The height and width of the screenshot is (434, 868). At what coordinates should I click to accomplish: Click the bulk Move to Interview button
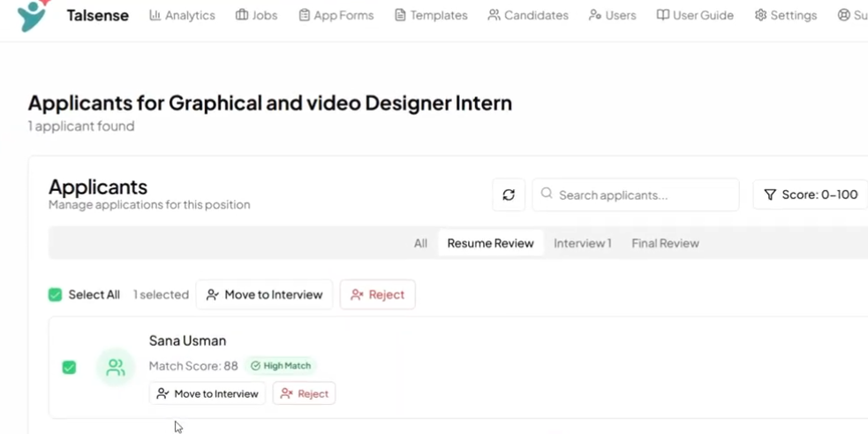point(264,294)
